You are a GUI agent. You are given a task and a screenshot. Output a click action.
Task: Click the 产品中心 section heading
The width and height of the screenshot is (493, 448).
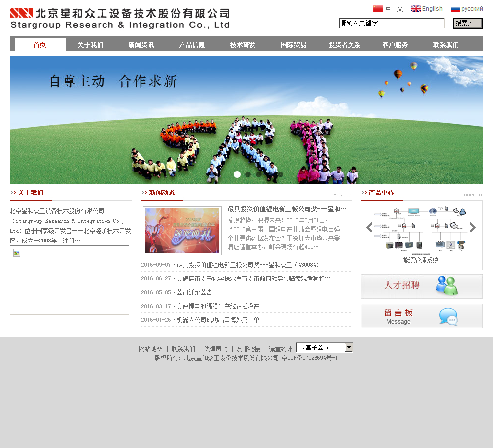pyautogui.click(x=381, y=192)
